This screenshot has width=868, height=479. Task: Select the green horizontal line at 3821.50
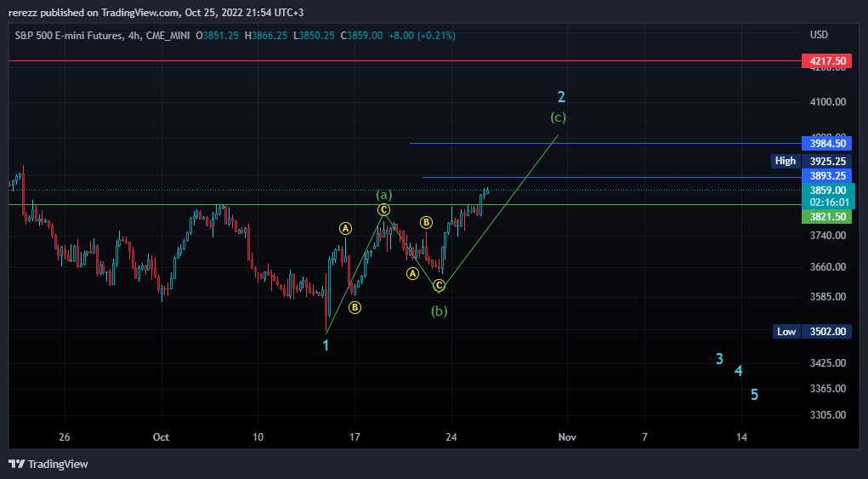(x=405, y=204)
